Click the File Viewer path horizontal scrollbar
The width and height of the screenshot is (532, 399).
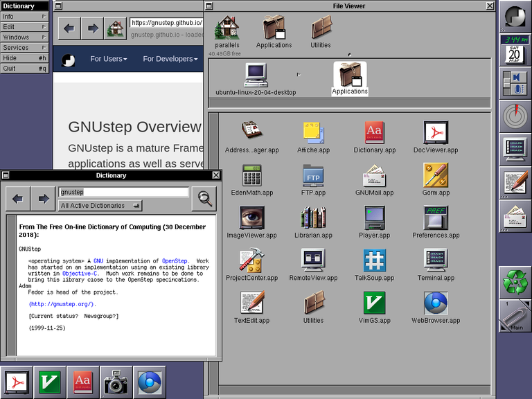349,103
